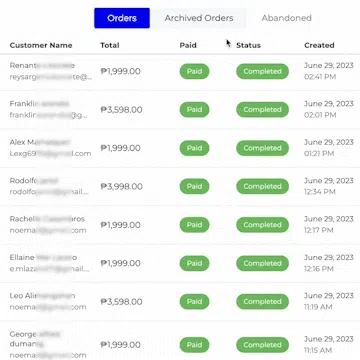Open George's order at the bottom
Screen dimensions: 360x360
click(x=180, y=341)
